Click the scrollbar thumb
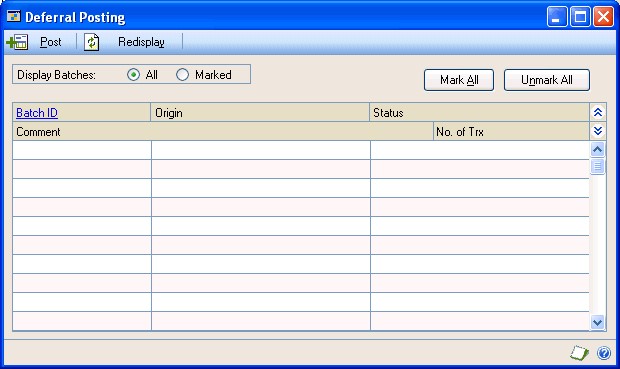The height and width of the screenshot is (369, 620). [x=597, y=166]
